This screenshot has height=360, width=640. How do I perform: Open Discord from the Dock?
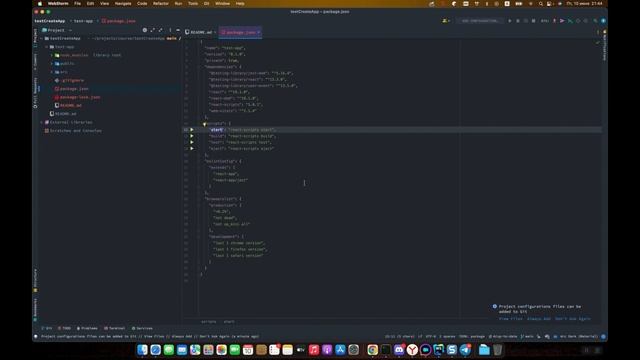pos(399,350)
